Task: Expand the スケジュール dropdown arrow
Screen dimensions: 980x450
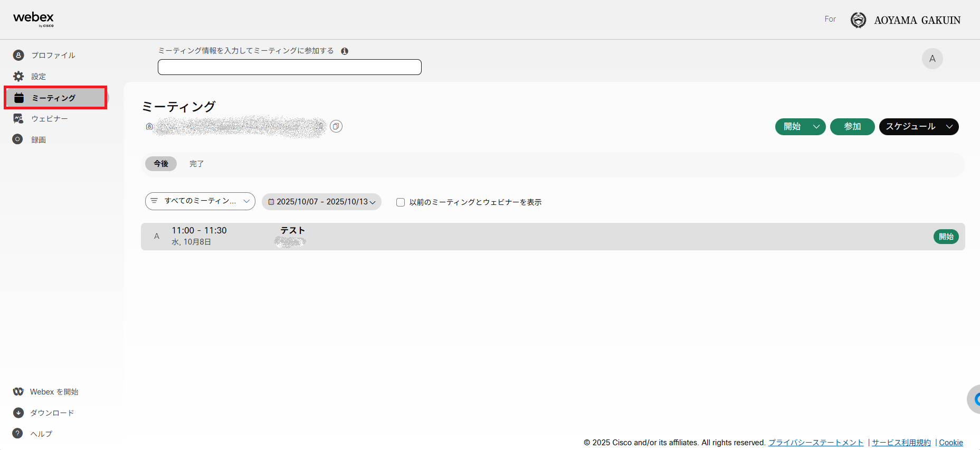Action: 949,127
